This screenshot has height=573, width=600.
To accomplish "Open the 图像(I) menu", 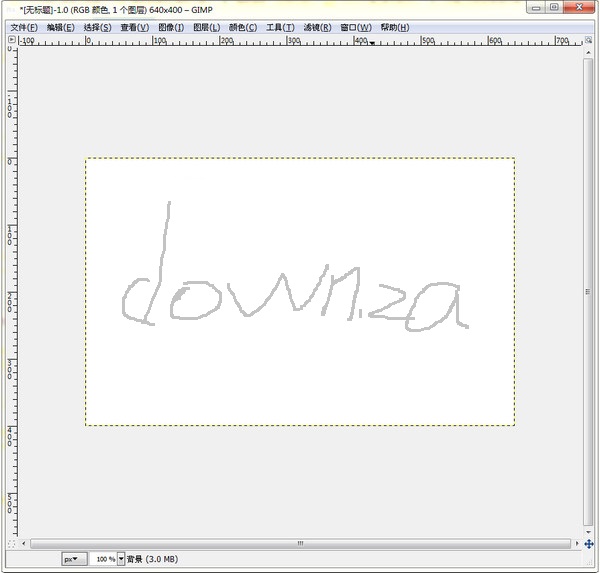I will tap(171, 27).
